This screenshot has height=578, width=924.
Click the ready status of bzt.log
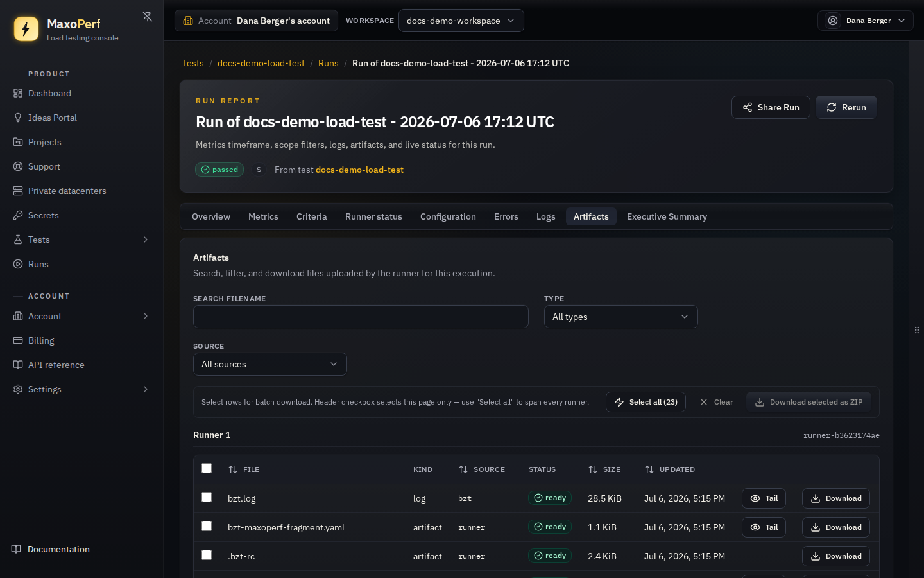tap(550, 498)
